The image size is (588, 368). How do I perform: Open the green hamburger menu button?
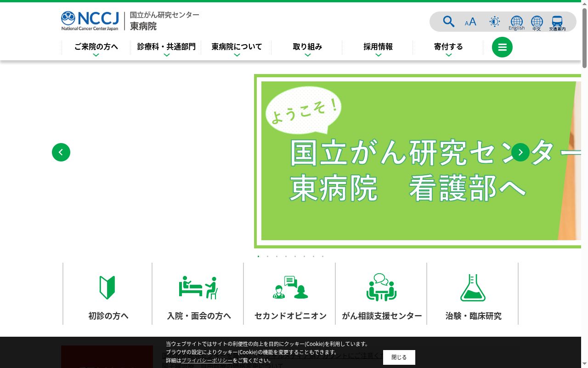tap(502, 47)
